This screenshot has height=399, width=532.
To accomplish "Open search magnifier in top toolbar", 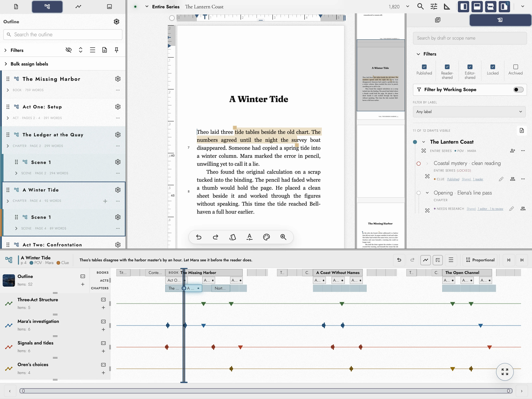I will (x=420, y=6).
